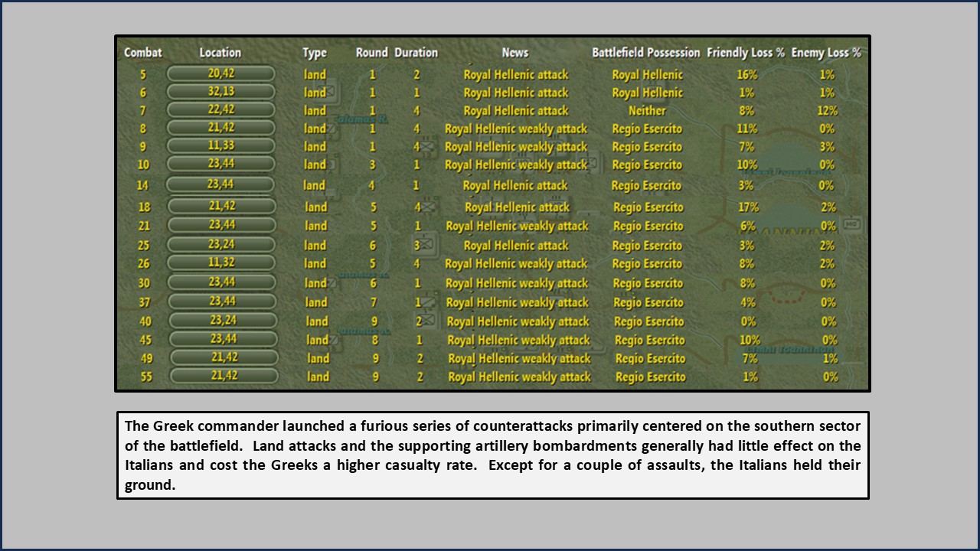Select the Royal Hellenic attack news entry for combat 14
Image resolution: width=980 pixels, height=551 pixels.
coord(514,184)
